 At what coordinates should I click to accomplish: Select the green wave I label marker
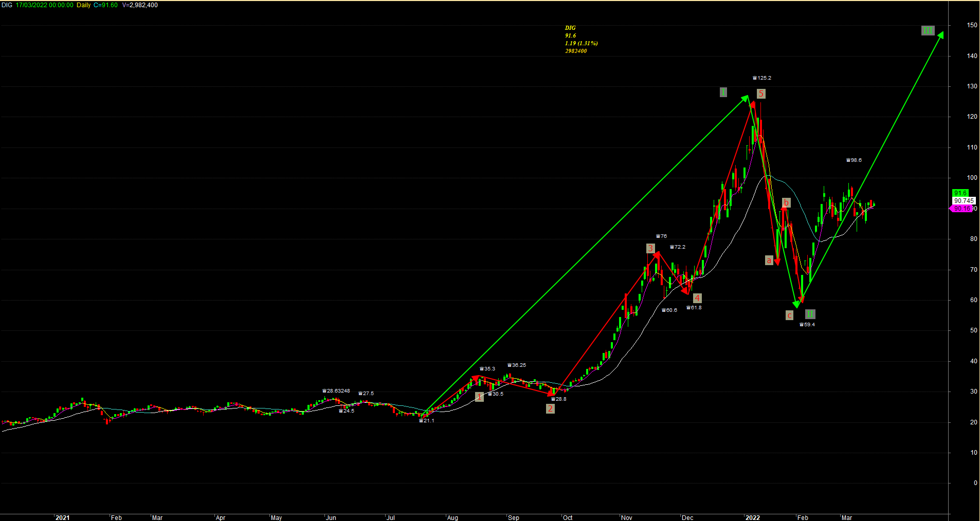point(723,92)
